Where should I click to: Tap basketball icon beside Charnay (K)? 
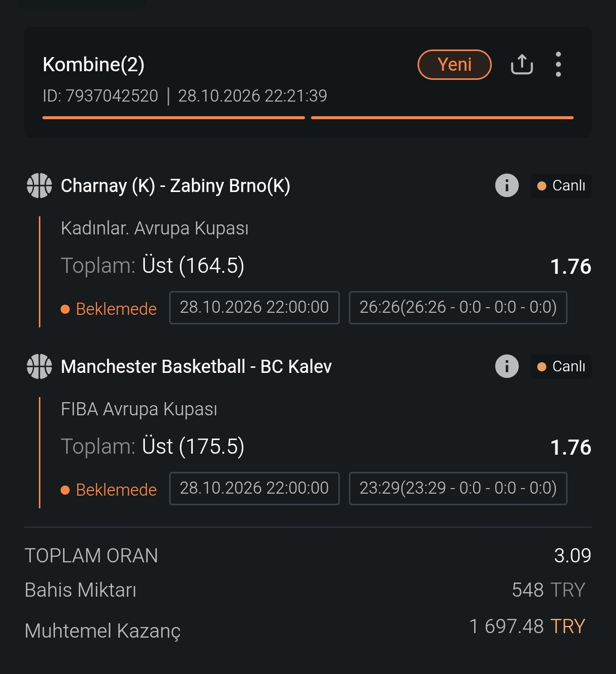point(39,185)
